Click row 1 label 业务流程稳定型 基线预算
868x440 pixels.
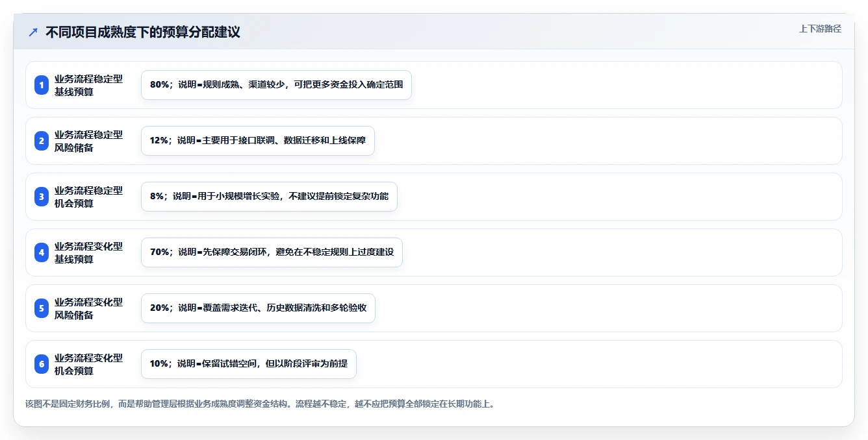(x=88, y=85)
